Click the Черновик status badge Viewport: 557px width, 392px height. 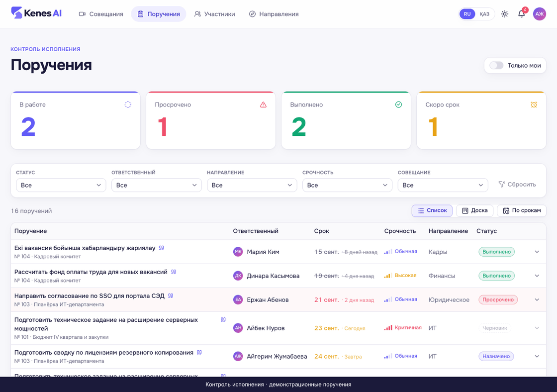pyautogui.click(x=494, y=328)
